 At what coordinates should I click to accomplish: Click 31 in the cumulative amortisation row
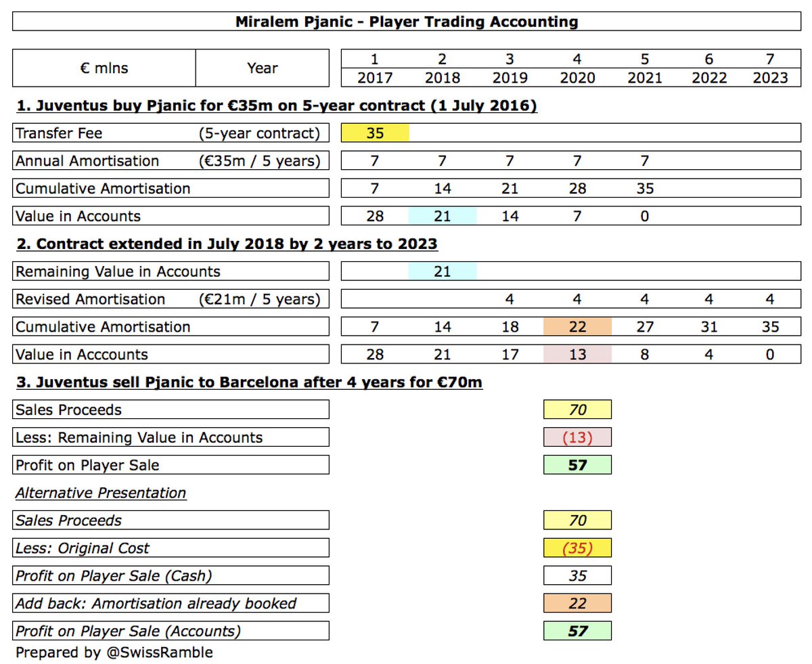708,327
